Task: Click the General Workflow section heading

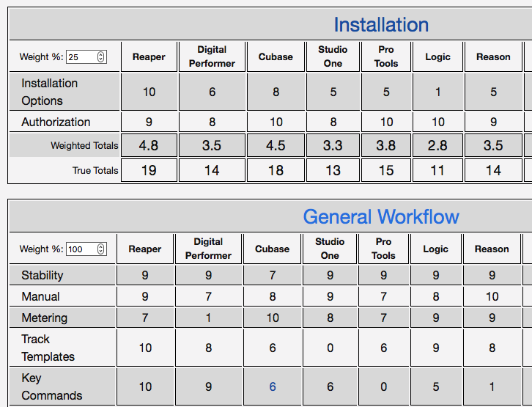Action: [381, 217]
